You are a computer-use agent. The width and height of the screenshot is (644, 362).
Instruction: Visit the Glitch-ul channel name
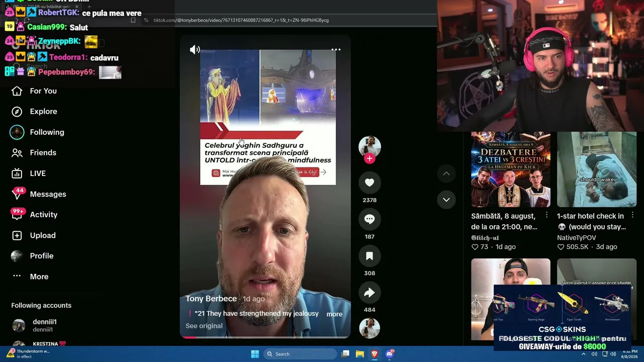485,238
